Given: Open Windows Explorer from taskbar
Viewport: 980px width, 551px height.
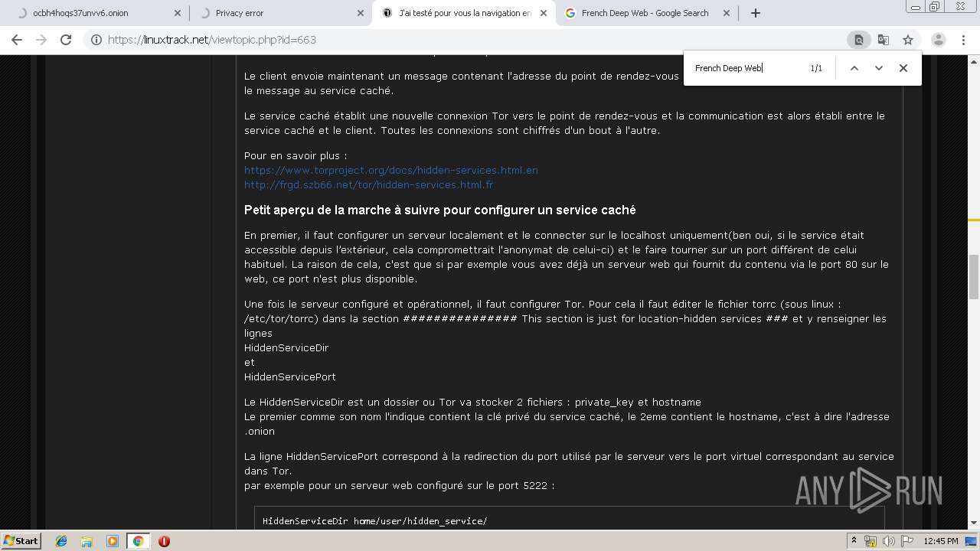Looking at the screenshot, I should (87, 541).
